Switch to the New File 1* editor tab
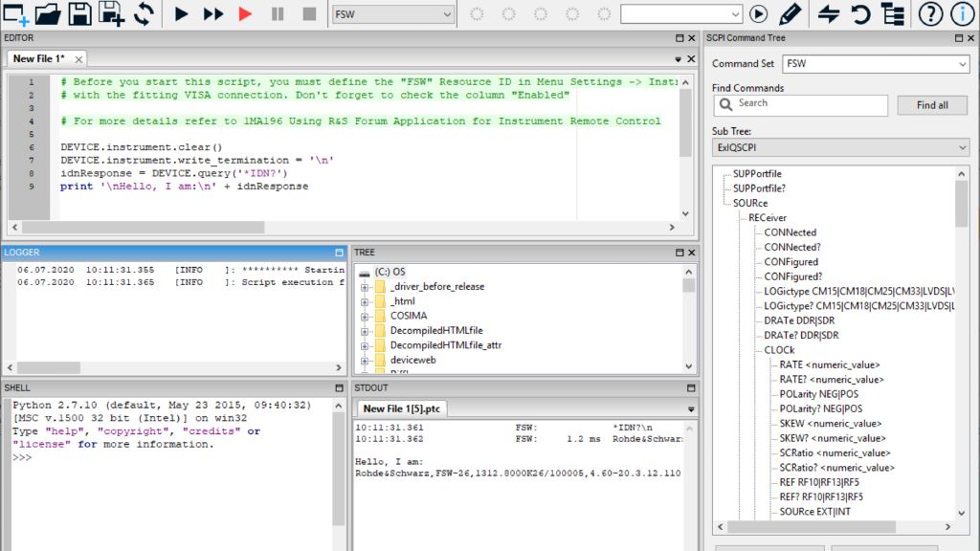Image resolution: width=980 pixels, height=551 pixels. point(39,58)
